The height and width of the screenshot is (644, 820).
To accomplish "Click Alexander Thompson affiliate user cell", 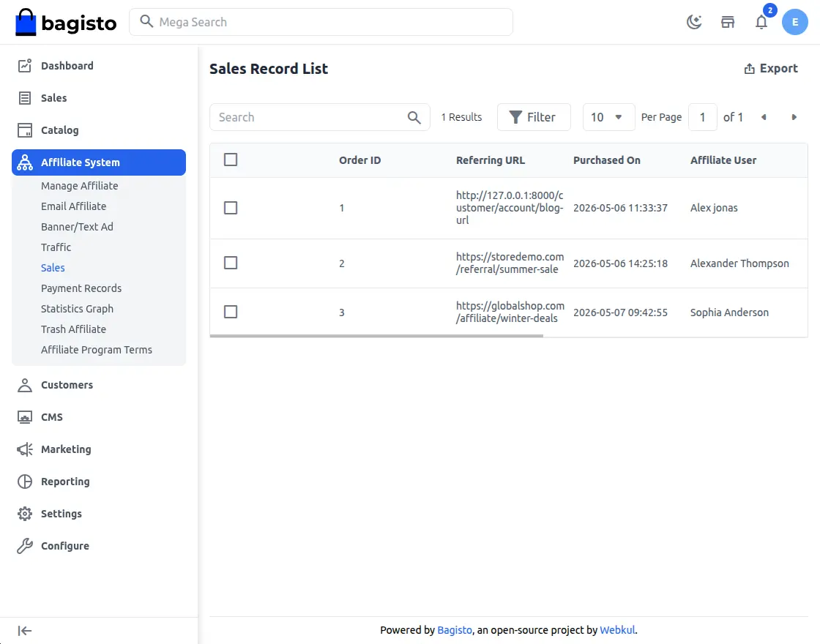I will pos(739,263).
